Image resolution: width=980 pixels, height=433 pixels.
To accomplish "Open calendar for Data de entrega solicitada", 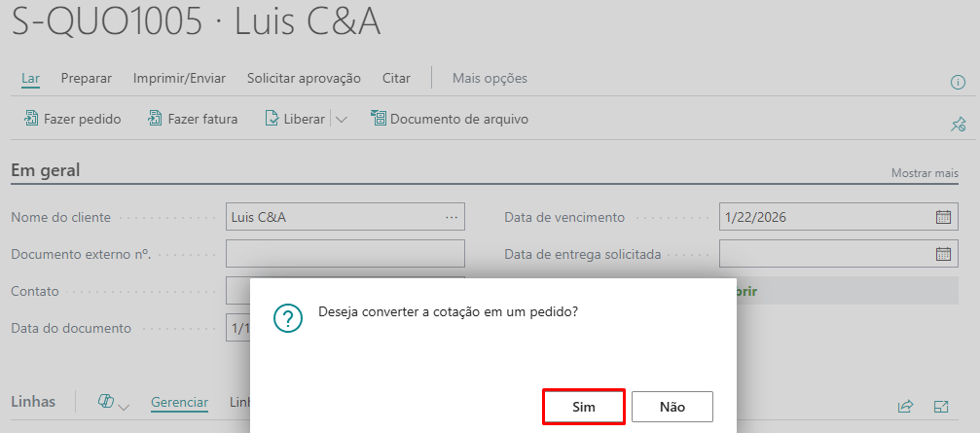I will [x=943, y=254].
